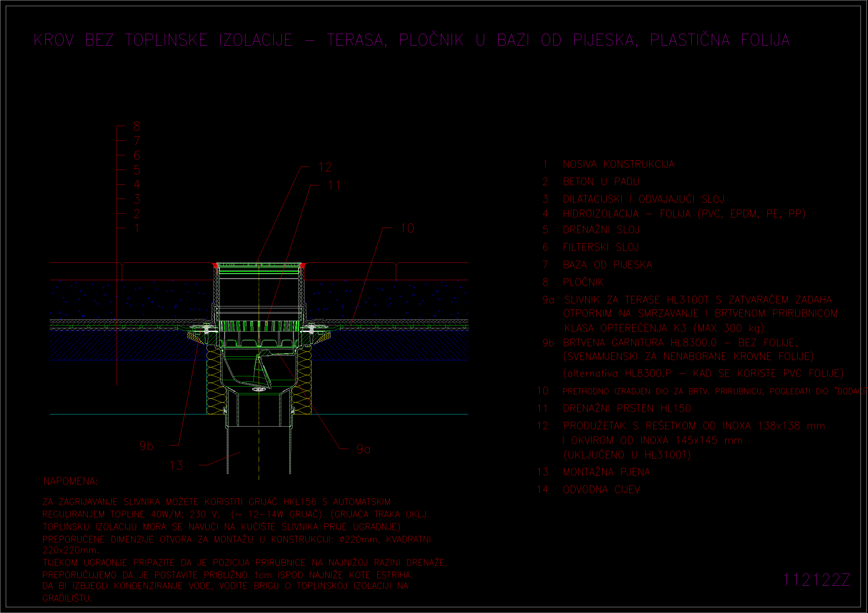
Task: Click layer number '5' on the scale
Action: (x=137, y=170)
